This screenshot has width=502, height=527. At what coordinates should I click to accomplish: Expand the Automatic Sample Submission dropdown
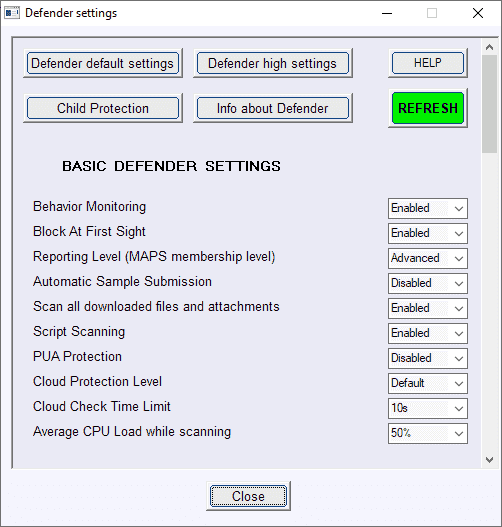(x=428, y=283)
